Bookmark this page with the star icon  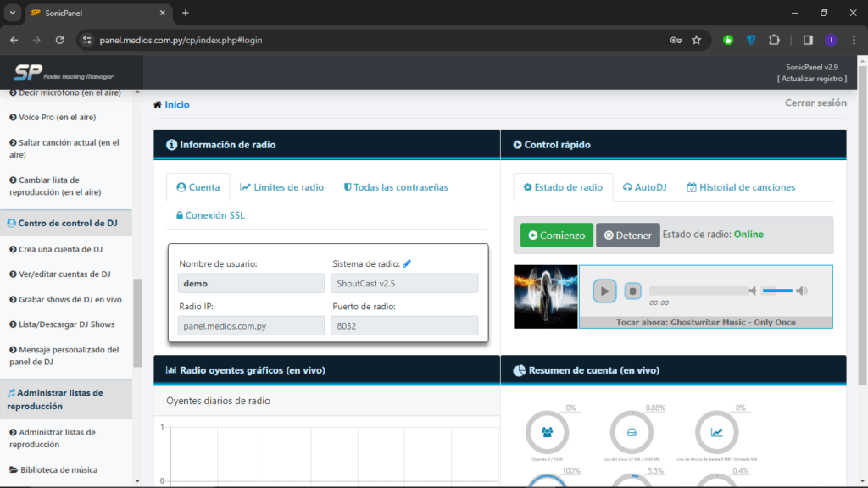pyautogui.click(x=697, y=40)
